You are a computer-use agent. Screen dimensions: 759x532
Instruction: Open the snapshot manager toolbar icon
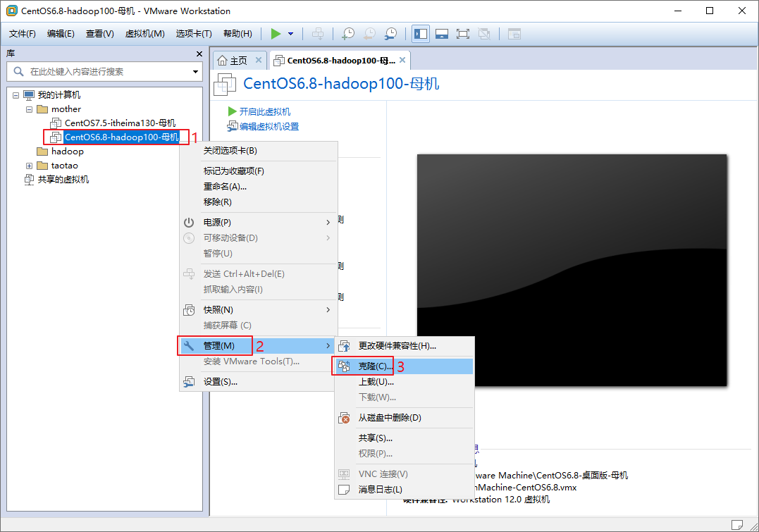[390, 33]
